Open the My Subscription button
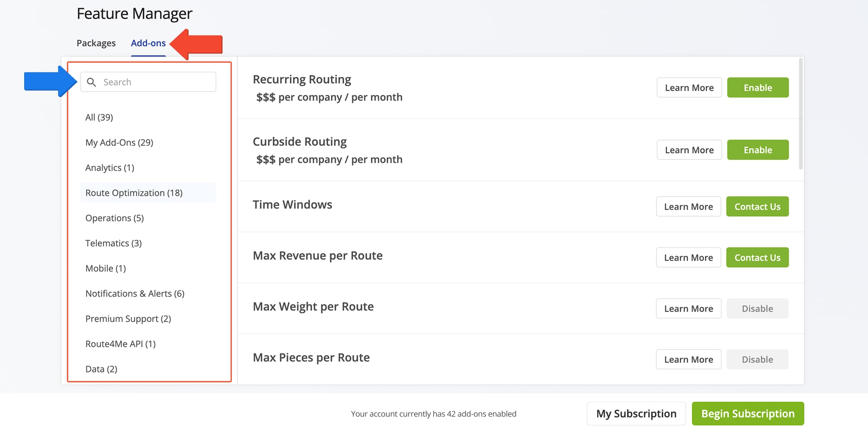The image size is (868, 434). tap(636, 414)
